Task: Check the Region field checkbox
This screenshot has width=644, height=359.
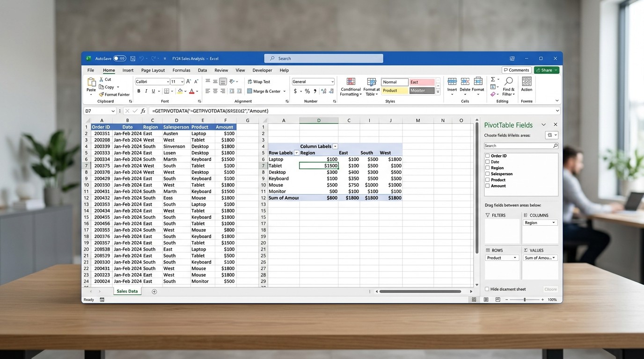Action: (488, 168)
